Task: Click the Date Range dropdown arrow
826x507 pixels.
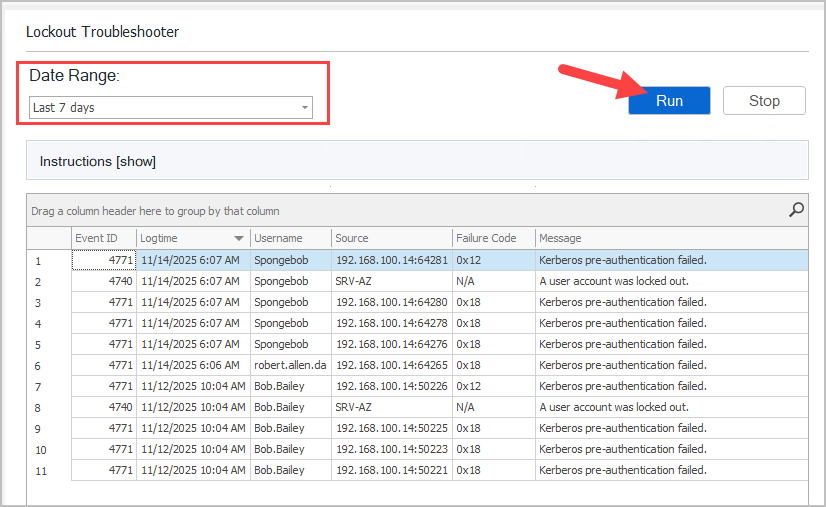Action: pos(304,108)
